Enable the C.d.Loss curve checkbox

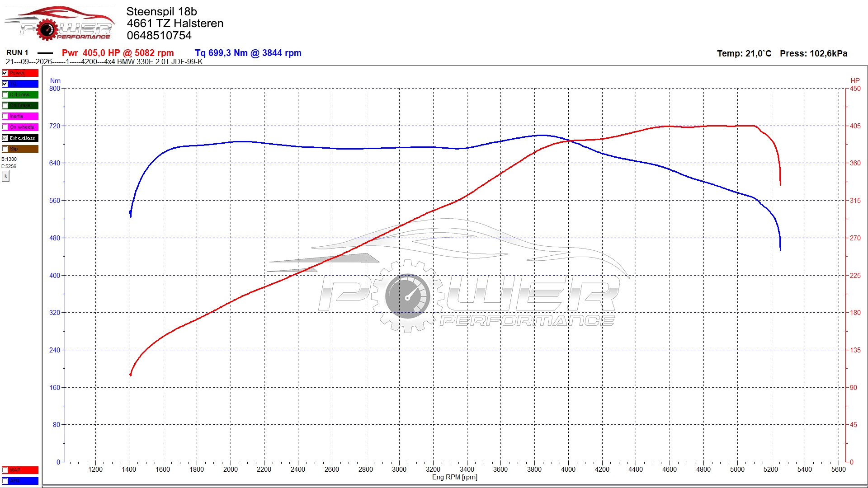point(5,94)
